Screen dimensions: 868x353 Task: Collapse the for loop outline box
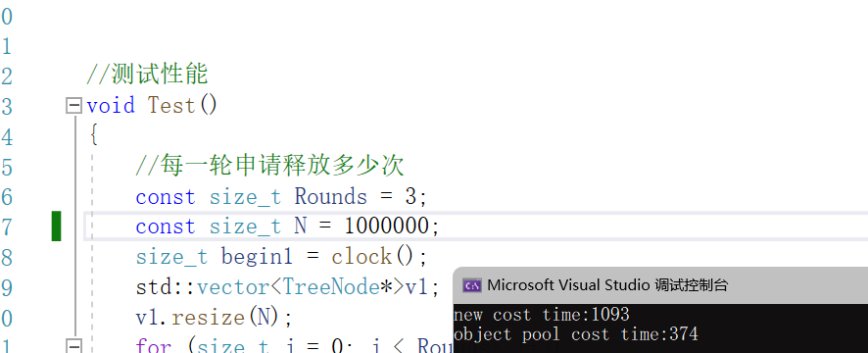pos(73,347)
